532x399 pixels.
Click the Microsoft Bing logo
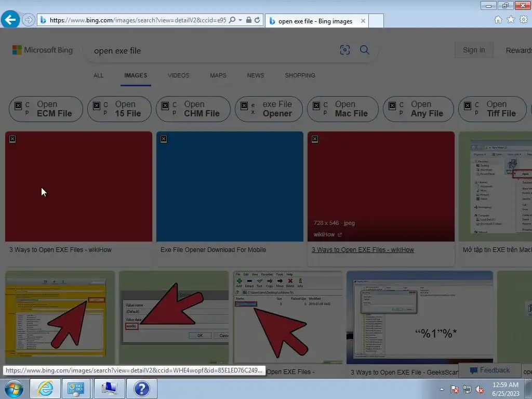[43, 50]
